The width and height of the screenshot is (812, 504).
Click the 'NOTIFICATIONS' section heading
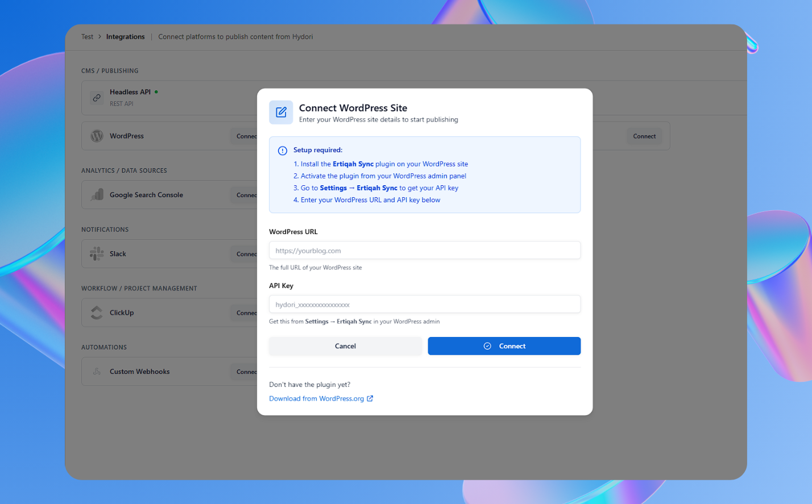coord(105,230)
